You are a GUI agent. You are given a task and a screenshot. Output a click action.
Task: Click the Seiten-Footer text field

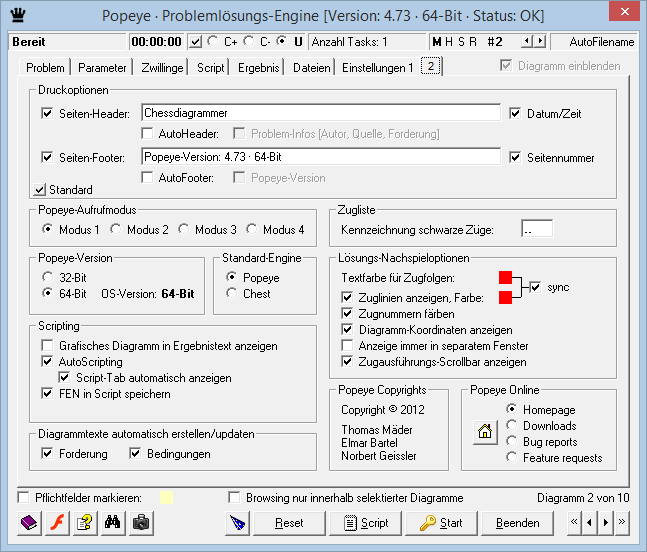pyautogui.click(x=321, y=157)
